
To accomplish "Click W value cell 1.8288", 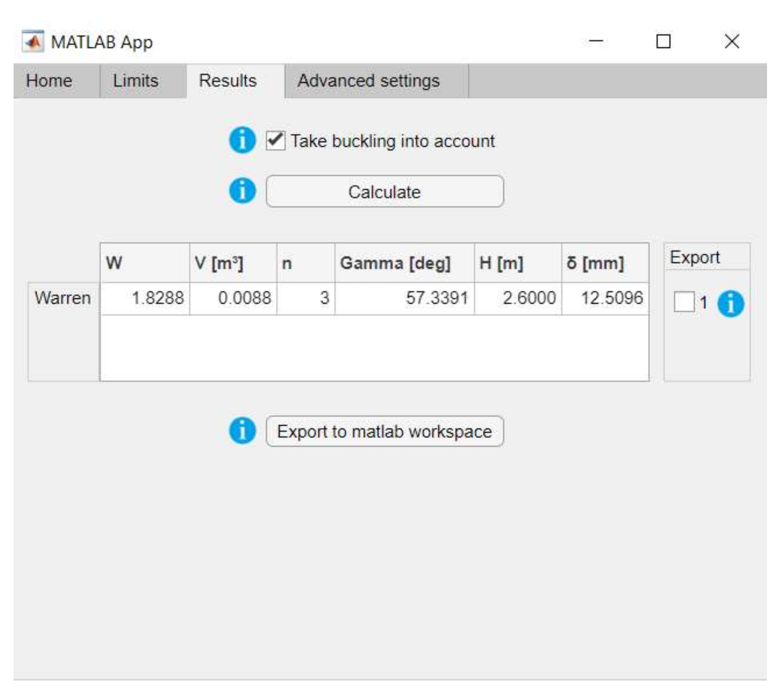I will click(145, 298).
